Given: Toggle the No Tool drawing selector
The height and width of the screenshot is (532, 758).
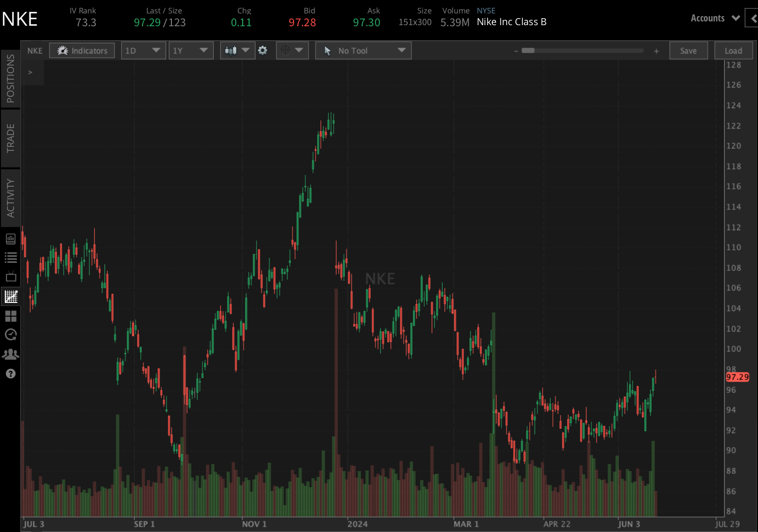Looking at the screenshot, I should point(363,50).
